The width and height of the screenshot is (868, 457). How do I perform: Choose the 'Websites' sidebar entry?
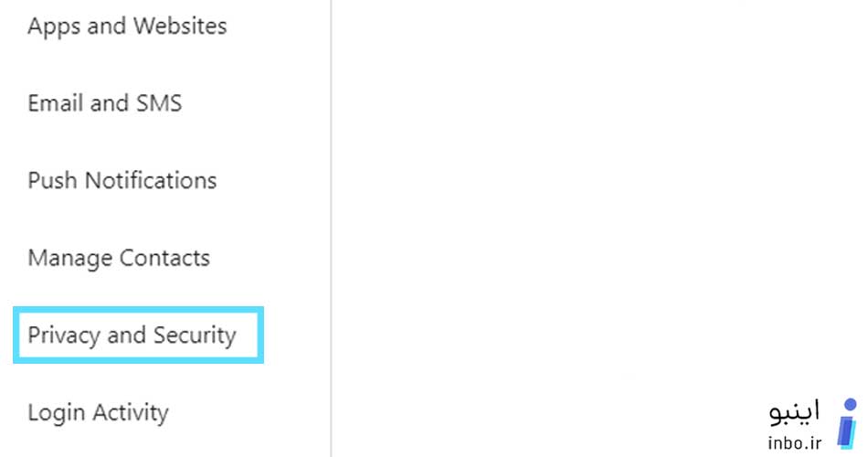point(127,26)
